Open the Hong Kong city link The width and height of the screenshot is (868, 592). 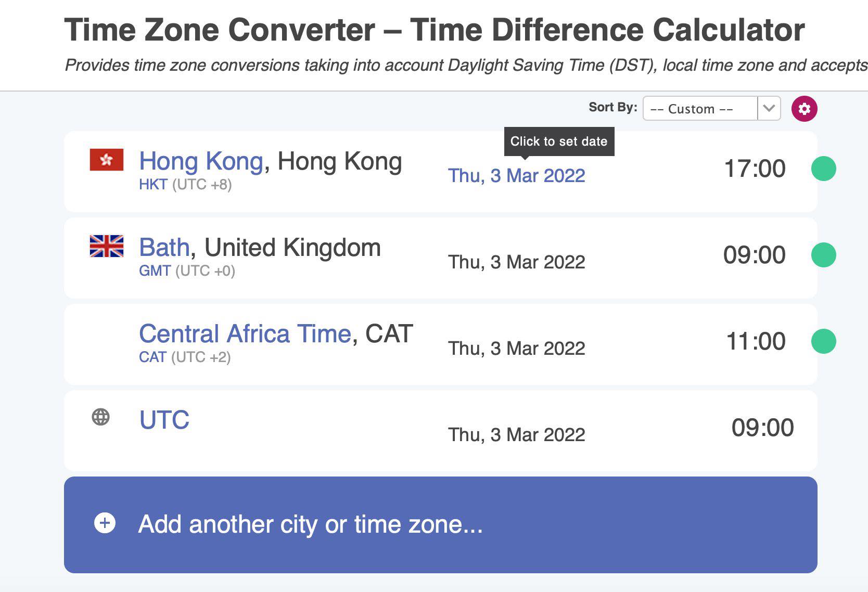pyautogui.click(x=201, y=161)
